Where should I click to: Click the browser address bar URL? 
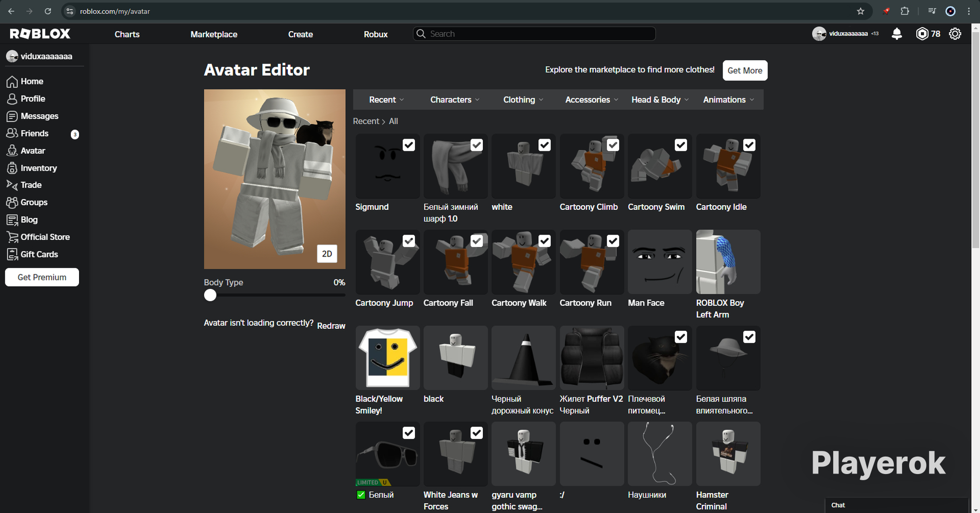click(115, 11)
